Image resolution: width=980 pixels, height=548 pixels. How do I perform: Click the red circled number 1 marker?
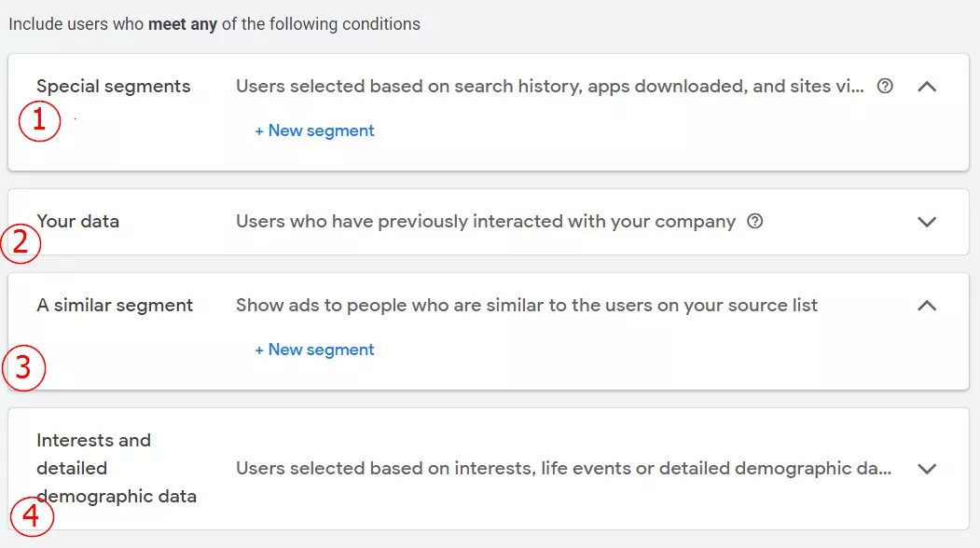pyautogui.click(x=39, y=120)
